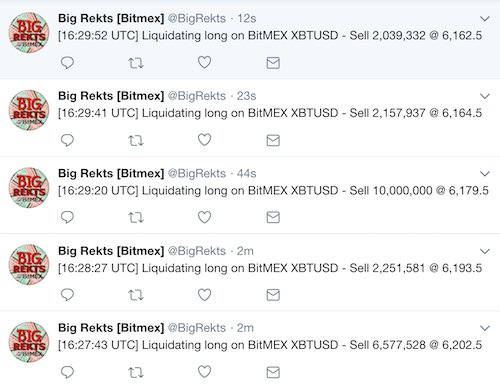
Task: Like the 16:27:43 UTC liquidation tweet
Action: [204, 372]
